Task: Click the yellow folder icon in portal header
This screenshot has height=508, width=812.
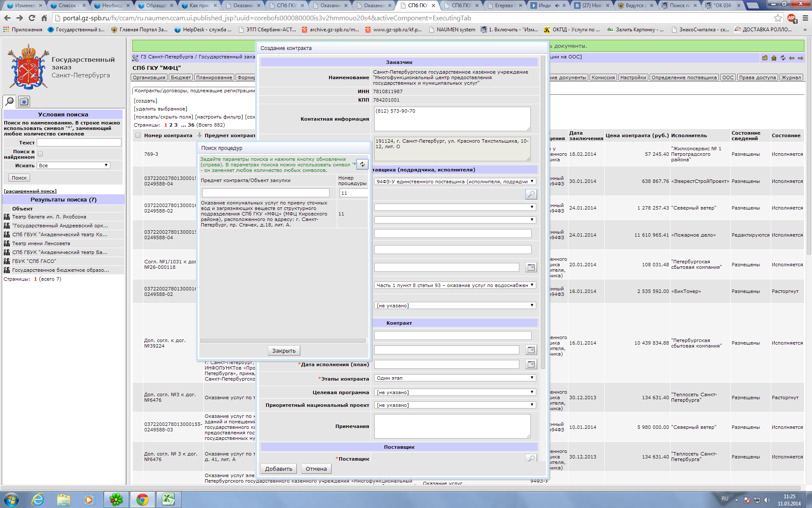Action: (x=765, y=58)
